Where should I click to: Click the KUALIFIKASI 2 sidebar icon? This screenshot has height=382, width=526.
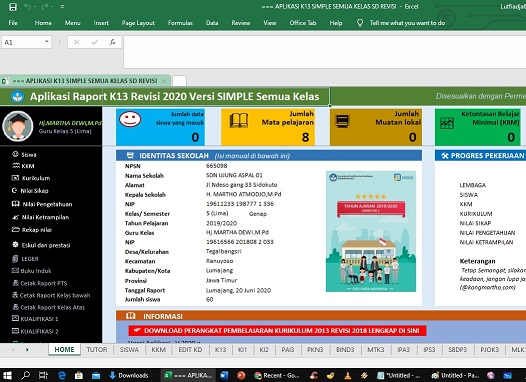click(x=15, y=331)
